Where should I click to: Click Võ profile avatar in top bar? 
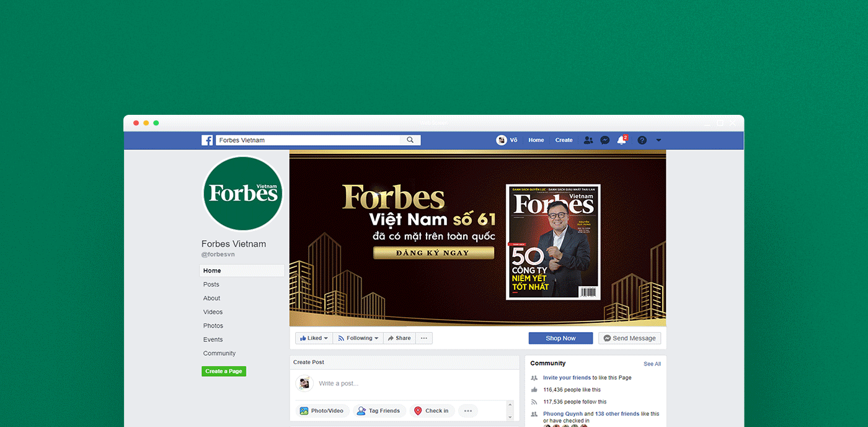[502, 140]
